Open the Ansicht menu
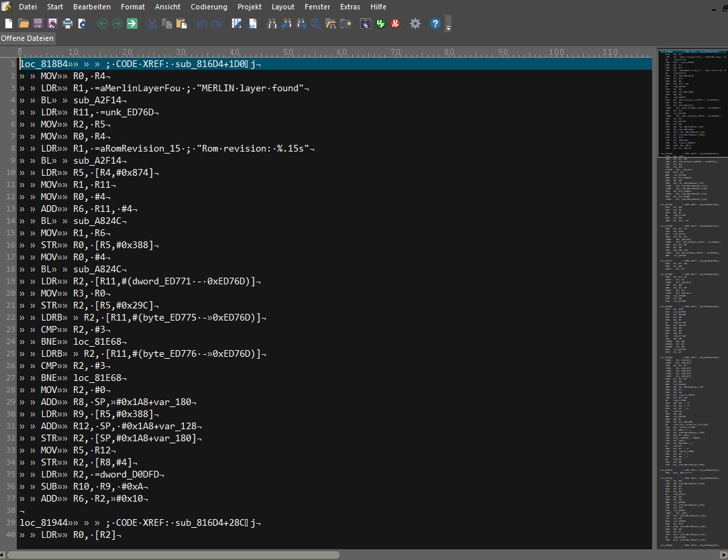This screenshot has width=728, height=560. click(167, 7)
